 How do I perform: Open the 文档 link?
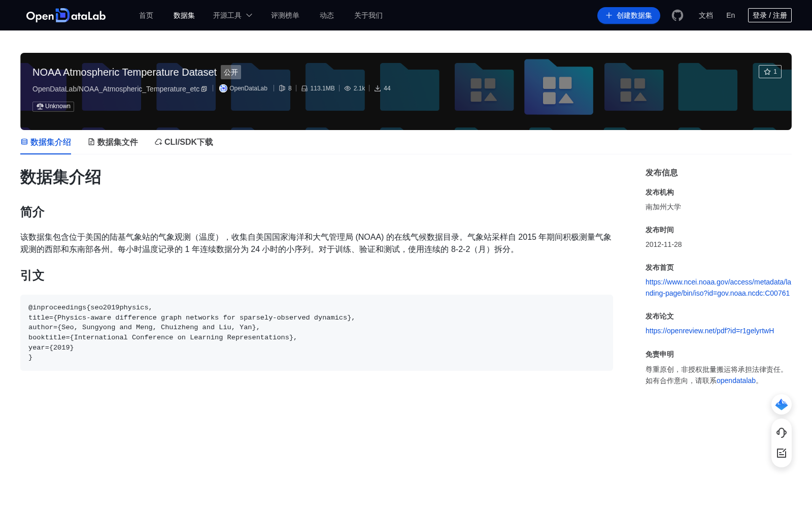[x=706, y=15]
